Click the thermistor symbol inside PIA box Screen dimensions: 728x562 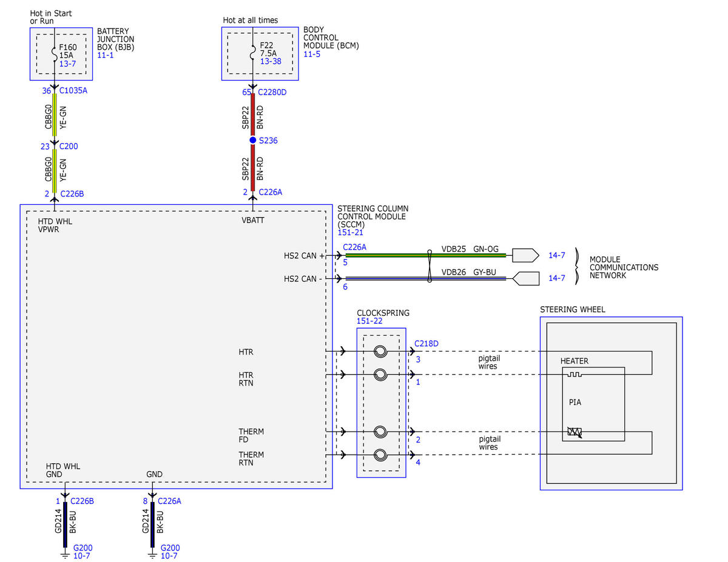coord(574,432)
